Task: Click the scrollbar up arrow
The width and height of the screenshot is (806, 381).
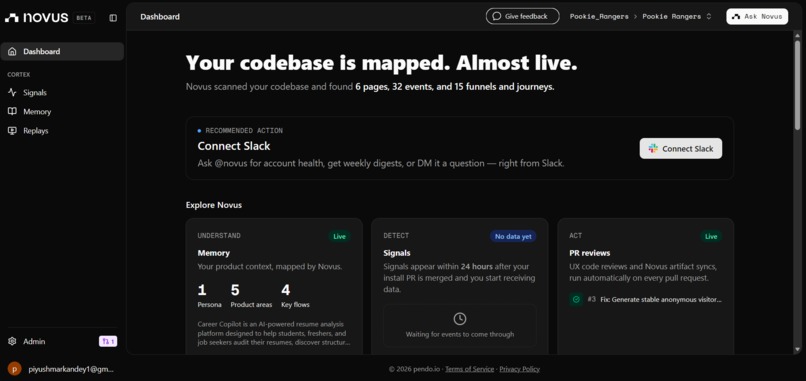Action: pyautogui.click(x=797, y=35)
